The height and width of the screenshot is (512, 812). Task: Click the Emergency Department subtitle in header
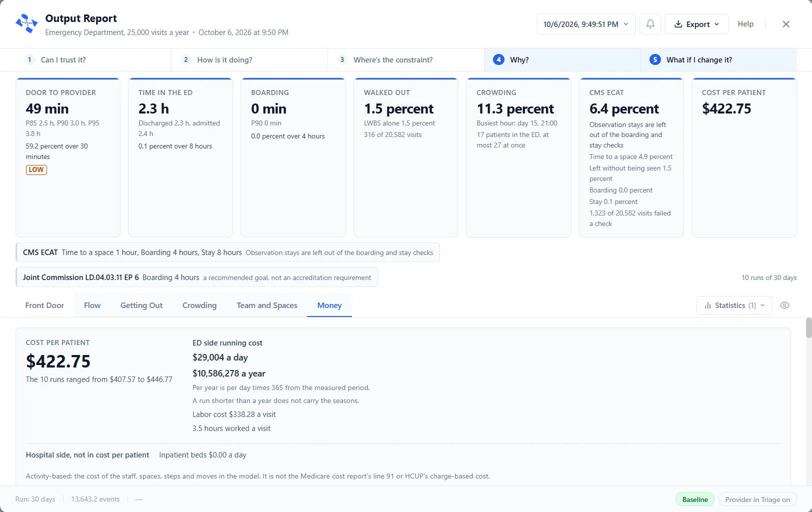[117, 32]
